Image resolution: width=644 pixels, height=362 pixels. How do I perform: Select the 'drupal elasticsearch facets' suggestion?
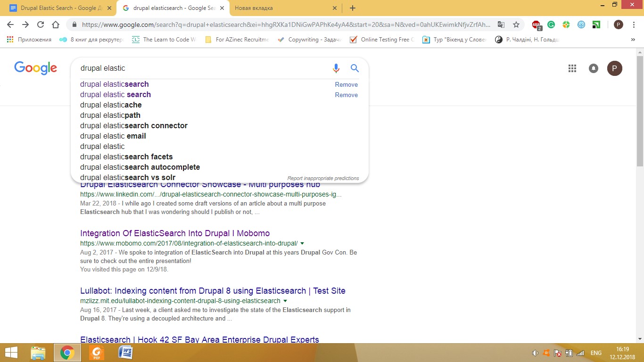coord(126,156)
